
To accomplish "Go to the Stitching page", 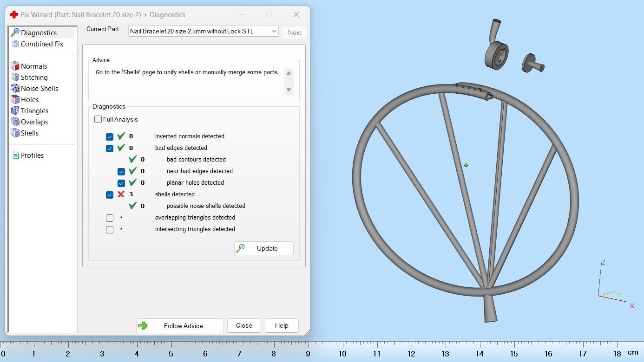I will (34, 77).
